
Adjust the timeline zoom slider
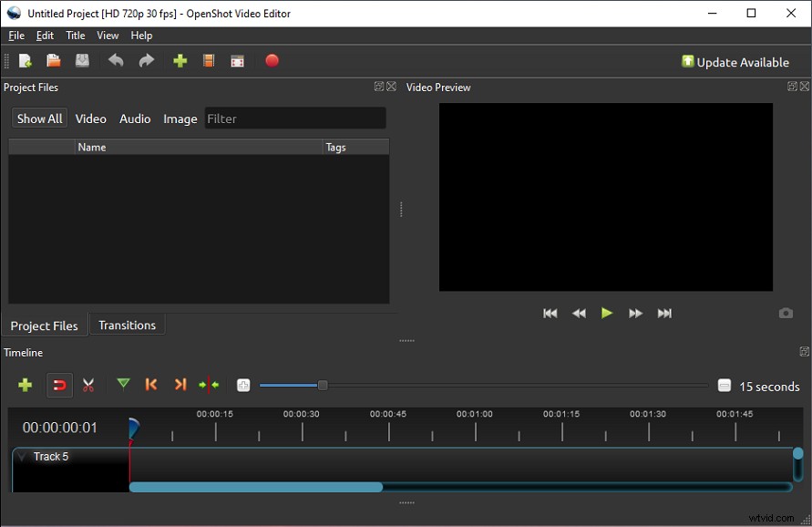(x=324, y=385)
